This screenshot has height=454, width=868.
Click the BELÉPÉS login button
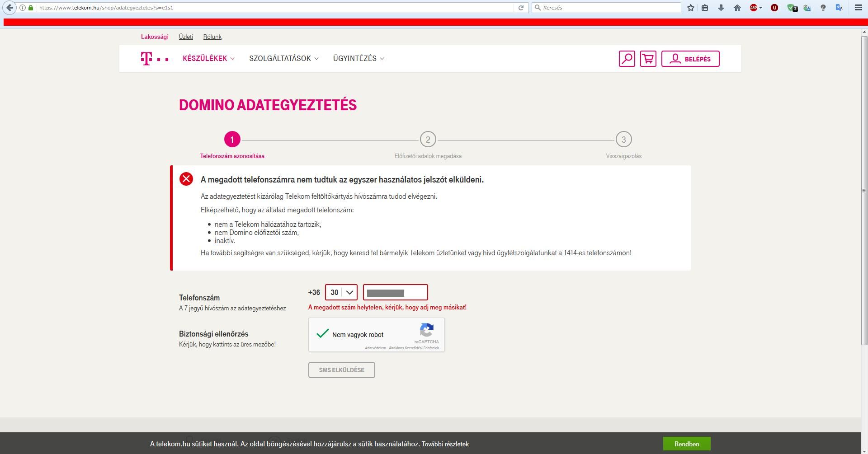point(690,59)
